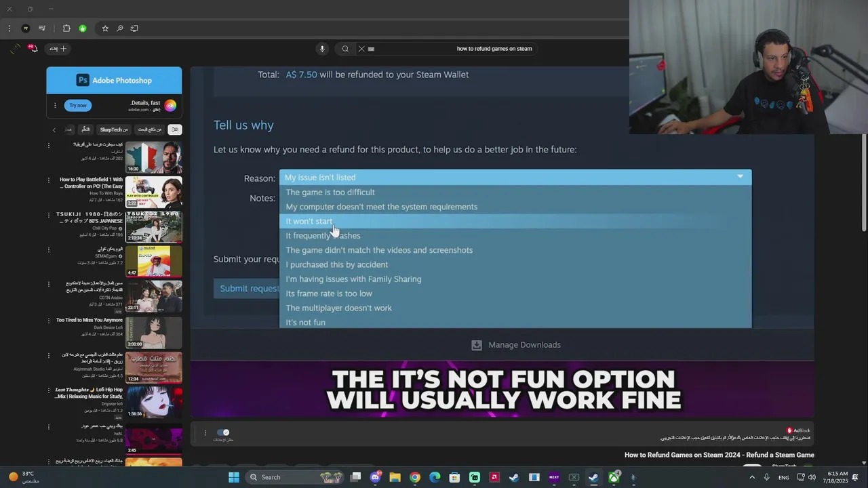Open the browser three-dot menu
The width and height of the screenshot is (868, 488).
pyautogui.click(x=9, y=28)
